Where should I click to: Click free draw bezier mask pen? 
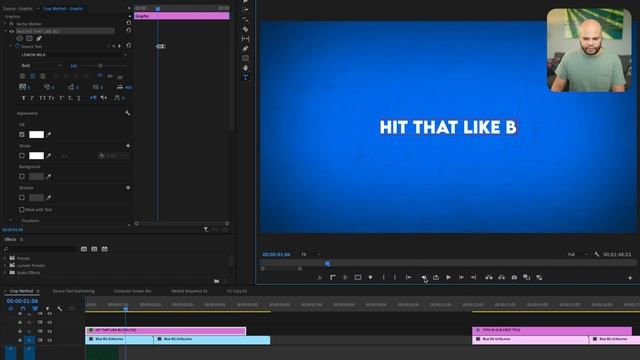point(39,38)
